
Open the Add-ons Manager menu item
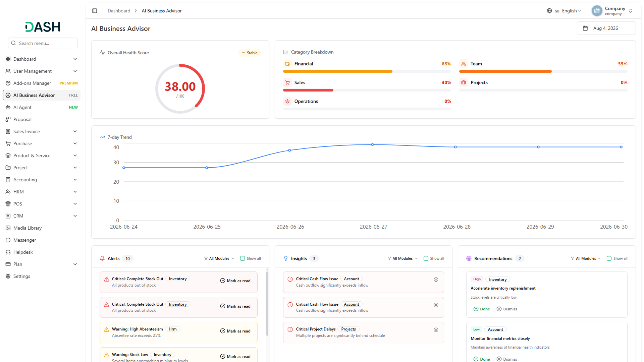[42, 83]
